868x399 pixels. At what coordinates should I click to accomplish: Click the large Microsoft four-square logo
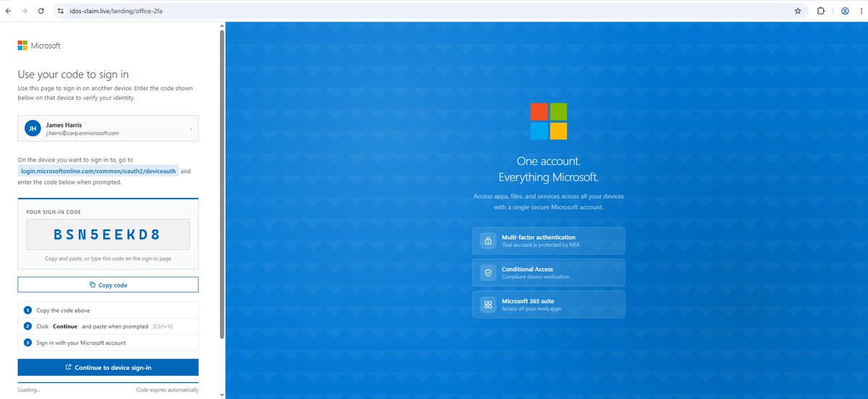click(548, 121)
